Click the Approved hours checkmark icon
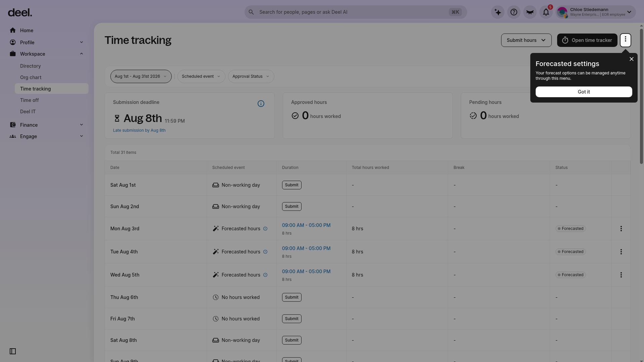This screenshot has width=644, height=362. pyautogui.click(x=295, y=116)
